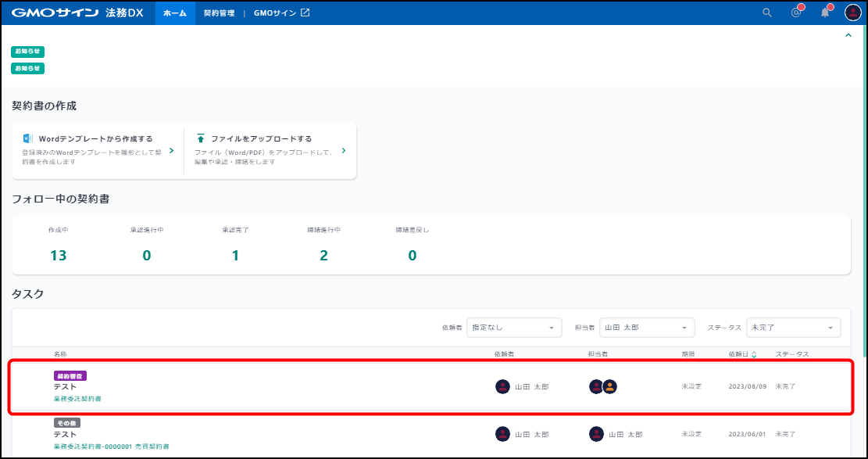Open the search magnifier in the header

coord(766,13)
